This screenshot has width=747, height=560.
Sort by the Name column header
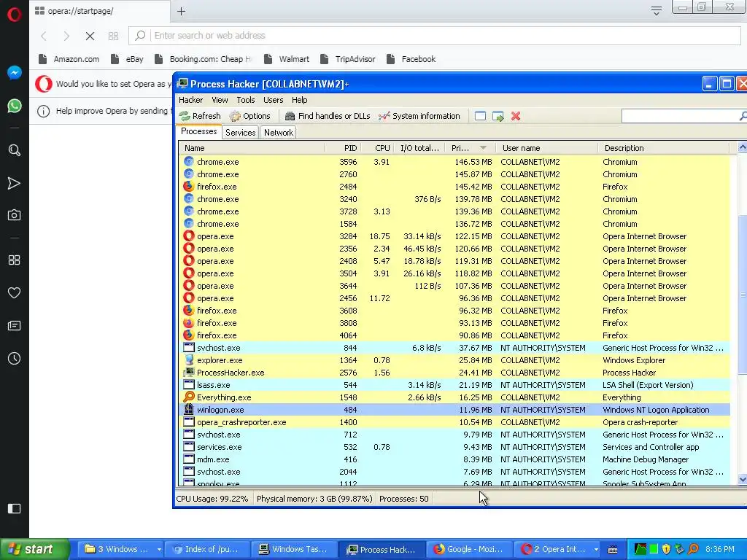(252, 148)
